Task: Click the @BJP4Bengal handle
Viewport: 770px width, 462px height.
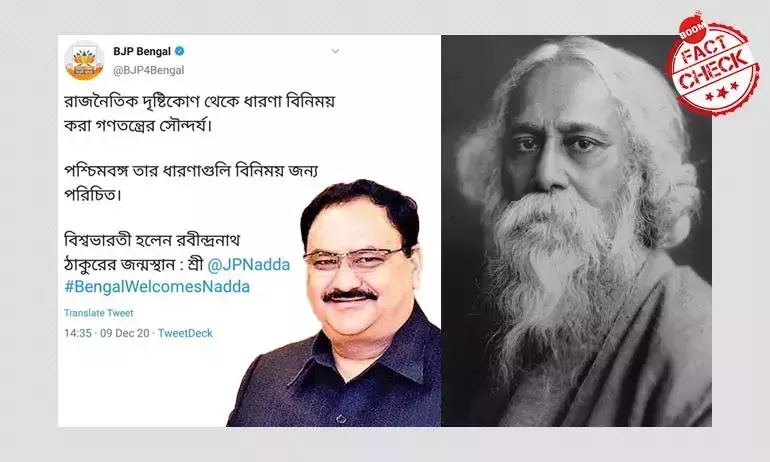Action: click(x=149, y=70)
